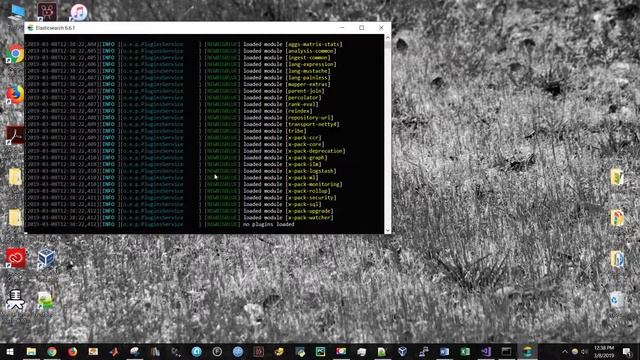640x360 pixels.
Task: Open the Recycle Bin on desktop
Action: point(616,300)
